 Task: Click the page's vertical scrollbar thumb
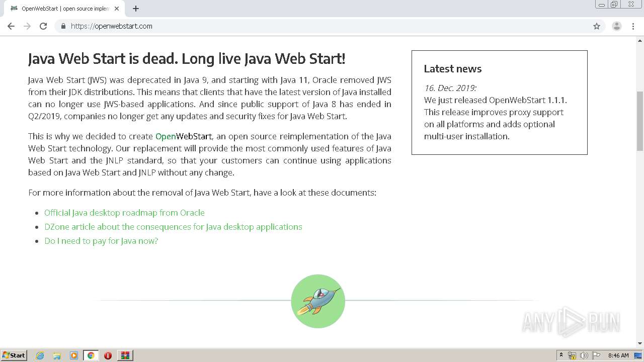[x=640, y=121]
